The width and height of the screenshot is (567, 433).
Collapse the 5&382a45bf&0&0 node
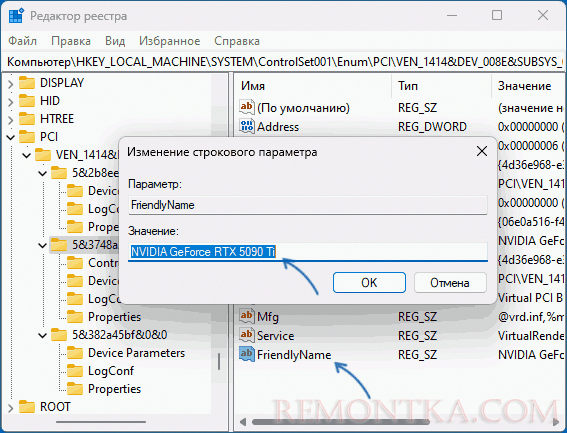(x=43, y=335)
